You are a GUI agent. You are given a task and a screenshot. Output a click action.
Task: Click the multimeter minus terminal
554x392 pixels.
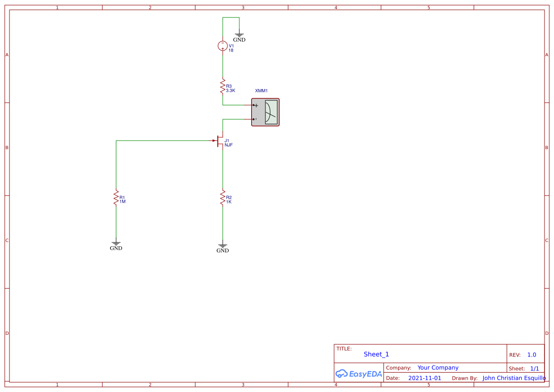pos(254,119)
